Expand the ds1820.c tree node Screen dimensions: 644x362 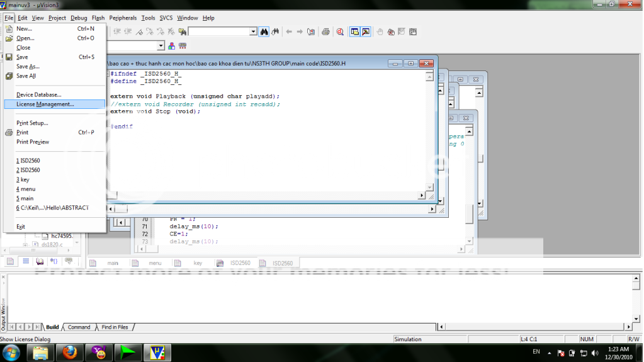click(26, 244)
